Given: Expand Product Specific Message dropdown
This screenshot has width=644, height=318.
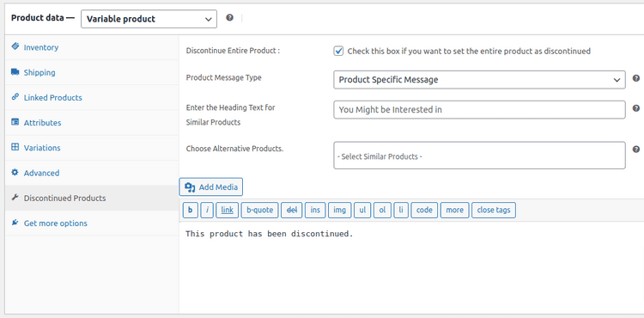Looking at the screenshot, I should pyautogui.click(x=479, y=80).
